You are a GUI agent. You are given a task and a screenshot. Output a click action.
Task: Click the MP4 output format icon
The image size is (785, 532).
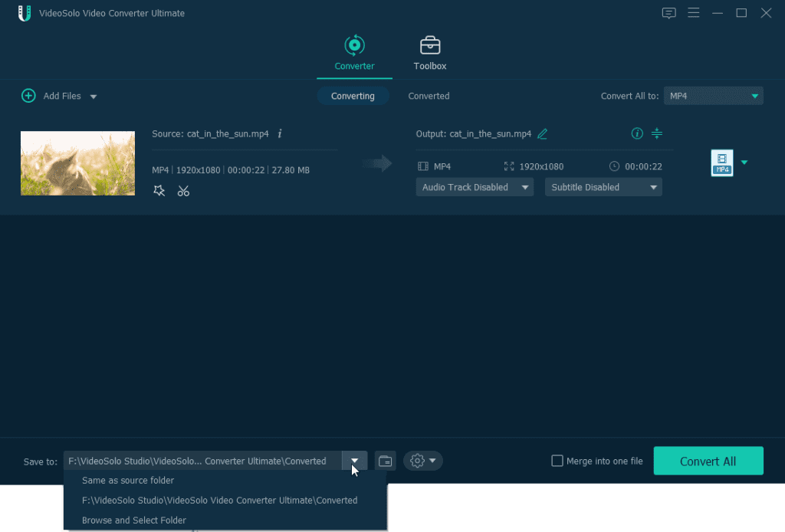pyautogui.click(x=722, y=163)
